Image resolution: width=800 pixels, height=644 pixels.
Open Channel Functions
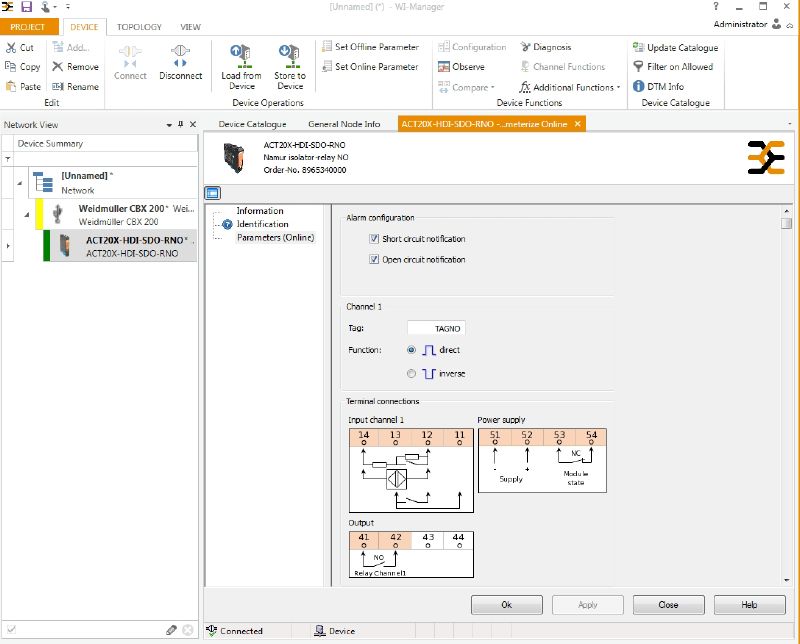[562, 67]
